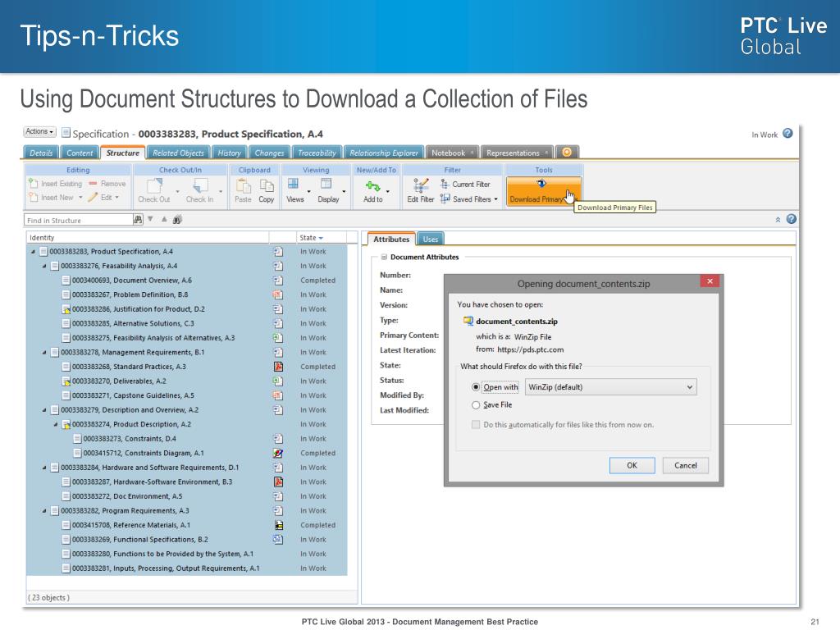Click the Display icon in Viewing
The width and height of the screenshot is (840, 630).
(x=326, y=184)
